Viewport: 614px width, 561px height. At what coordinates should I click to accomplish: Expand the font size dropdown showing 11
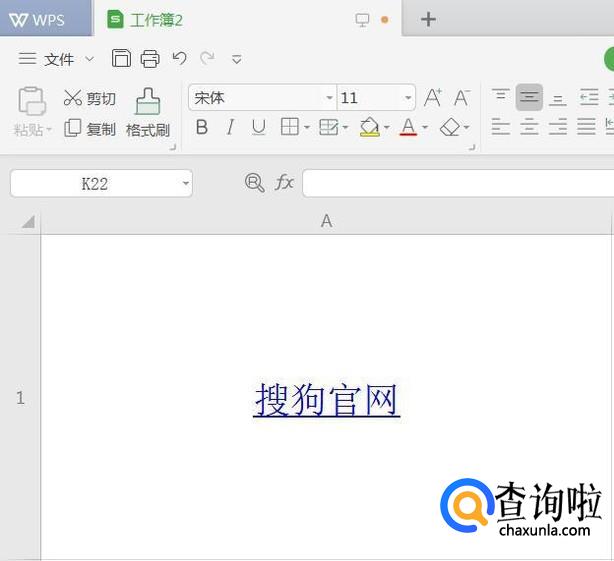click(408, 98)
